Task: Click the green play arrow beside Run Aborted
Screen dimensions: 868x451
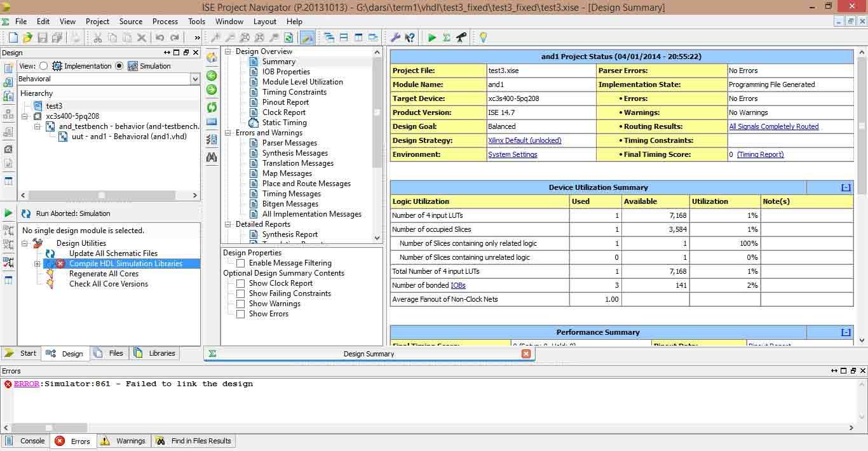Action: point(8,213)
